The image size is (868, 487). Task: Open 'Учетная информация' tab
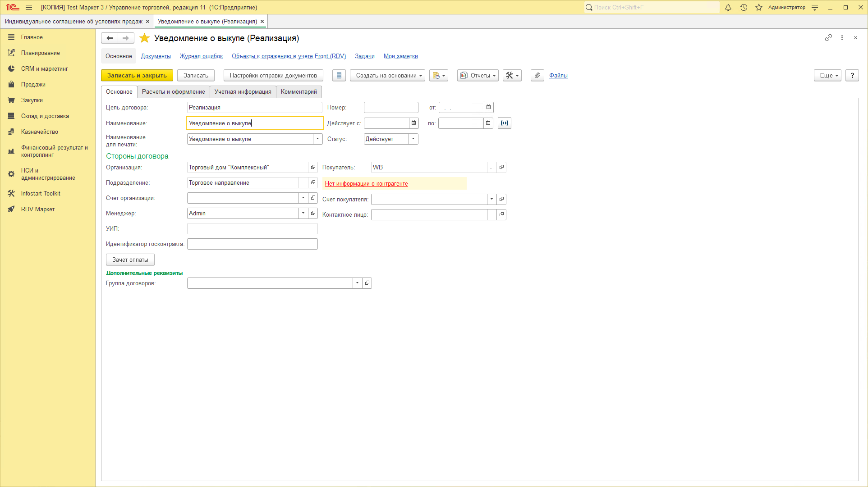click(243, 91)
